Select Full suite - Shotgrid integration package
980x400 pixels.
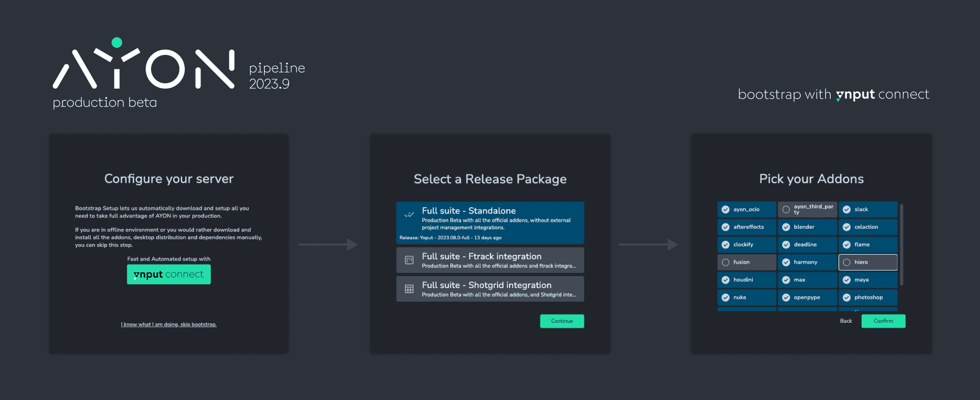(490, 289)
